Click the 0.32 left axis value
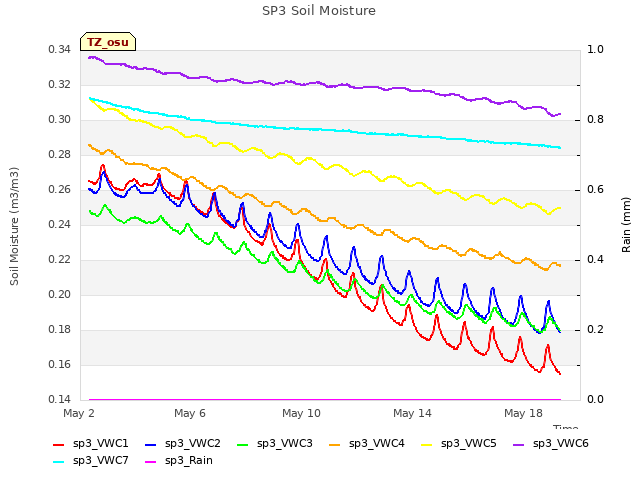Viewport: 640px width, 480px height. click(x=60, y=85)
